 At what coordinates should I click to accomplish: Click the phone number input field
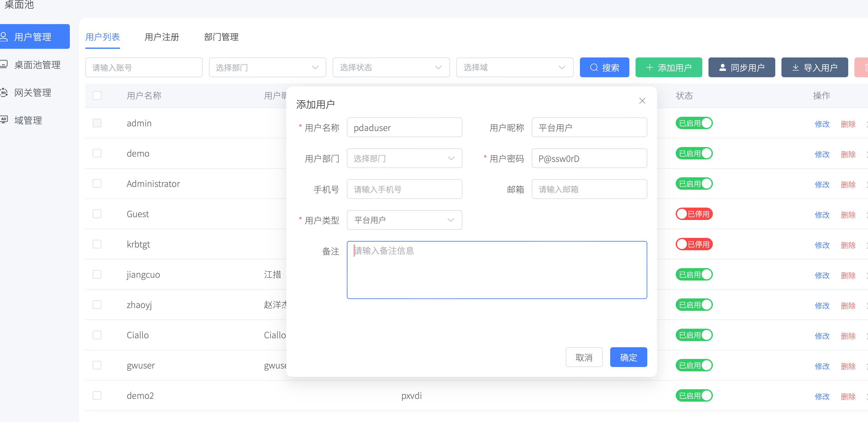[x=404, y=189]
